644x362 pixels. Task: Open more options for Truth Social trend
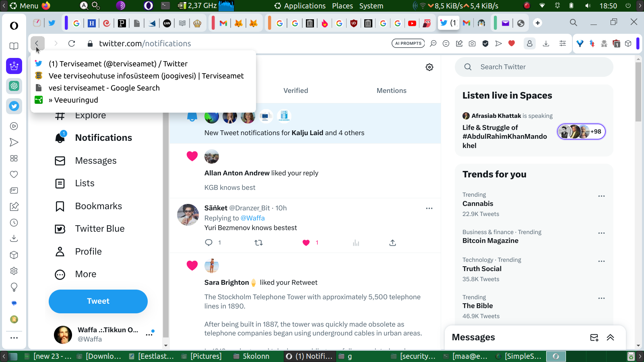601,261
